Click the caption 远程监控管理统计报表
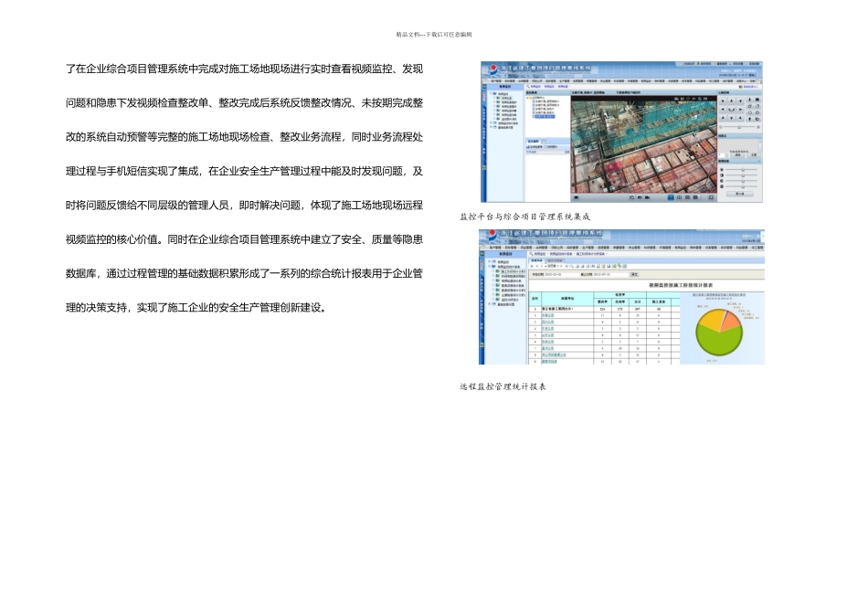 coord(503,386)
